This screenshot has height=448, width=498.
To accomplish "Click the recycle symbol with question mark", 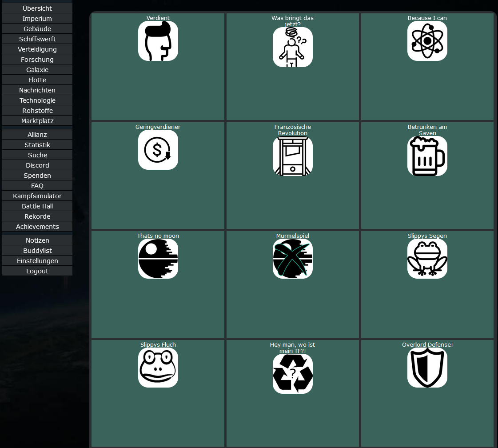I will (293, 374).
